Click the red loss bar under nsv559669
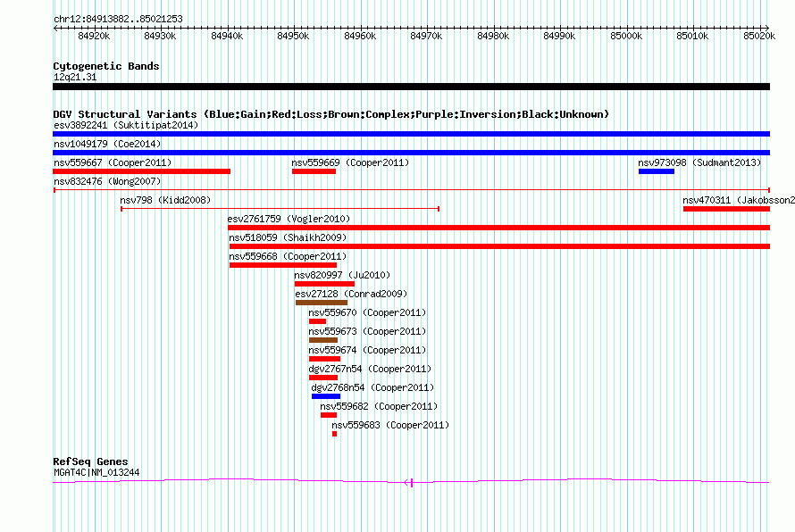The width and height of the screenshot is (795, 532). pyautogui.click(x=314, y=171)
